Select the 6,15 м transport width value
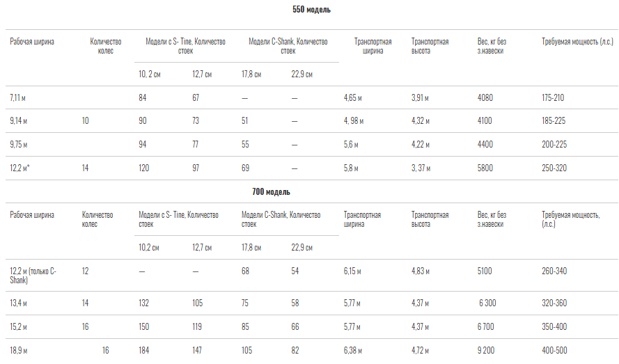This screenshot has height=364, width=619. (352, 271)
